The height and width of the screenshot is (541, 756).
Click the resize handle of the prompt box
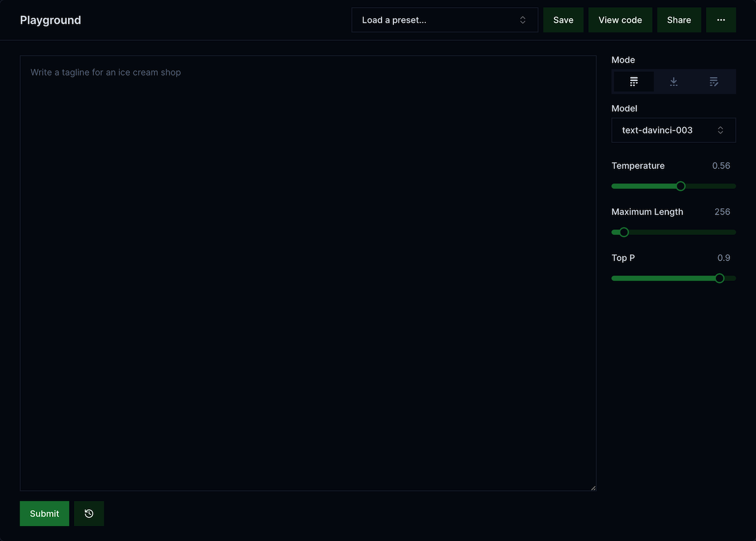[592, 487]
